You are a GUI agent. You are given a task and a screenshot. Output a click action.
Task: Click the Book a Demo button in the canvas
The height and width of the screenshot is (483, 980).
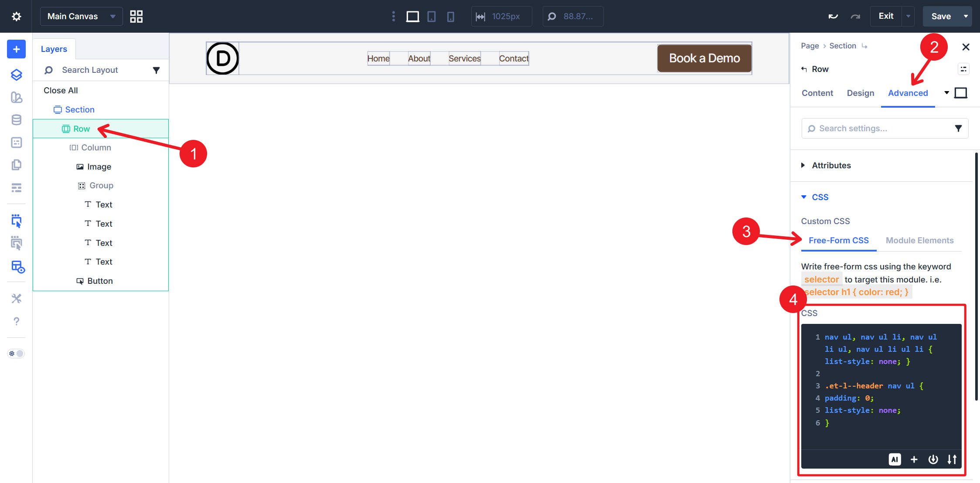[x=704, y=58]
